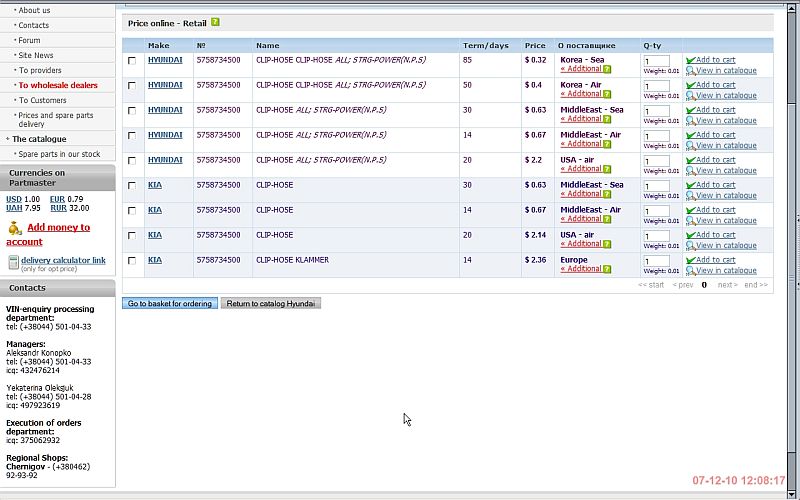
Task: Click the help icon next to Additional in Hyundai USA - air row
Action: (607, 169)
